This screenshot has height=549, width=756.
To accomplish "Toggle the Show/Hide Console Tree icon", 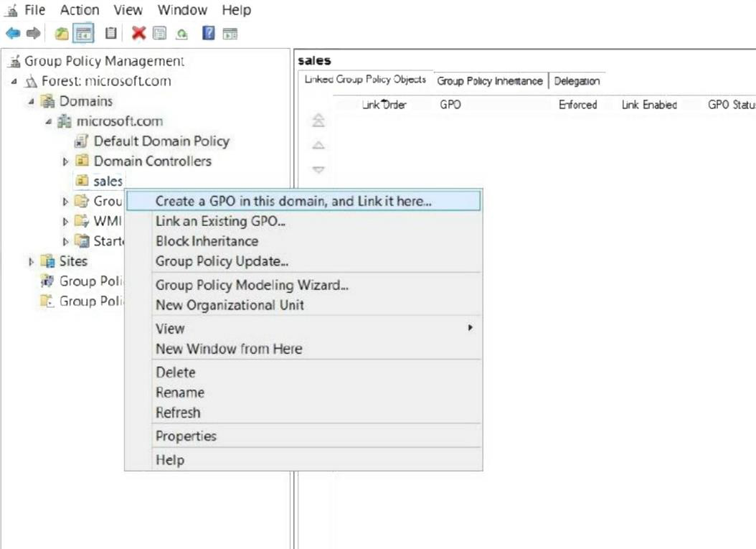I will pos(83,34).
